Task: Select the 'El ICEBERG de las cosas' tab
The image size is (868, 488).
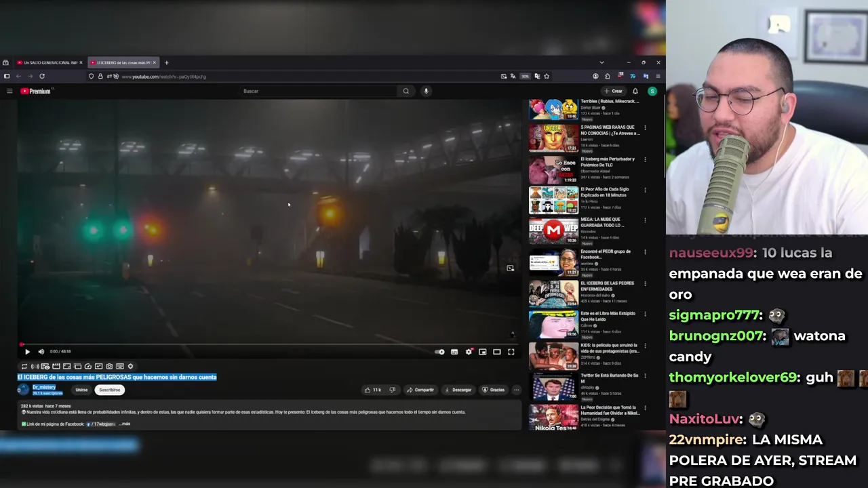Action: click(122, 62)
